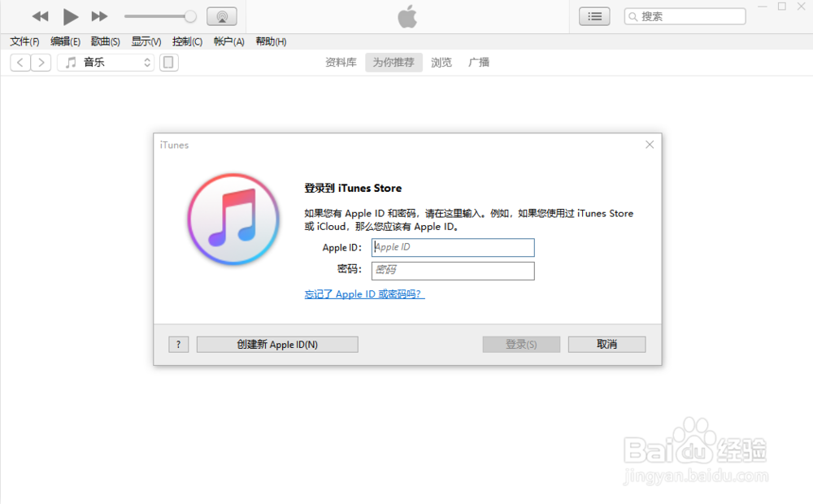Image resolution: width=813 pixels, height=504 pixels.
Task: Switch to MiniPlayer view
Action: [x=168, y=62]
